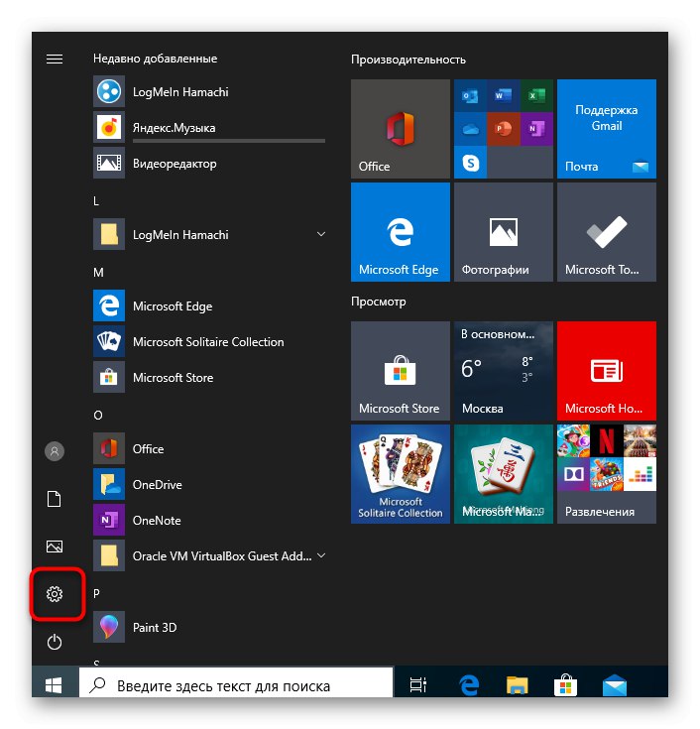Click letter O section header

(97, 416)
